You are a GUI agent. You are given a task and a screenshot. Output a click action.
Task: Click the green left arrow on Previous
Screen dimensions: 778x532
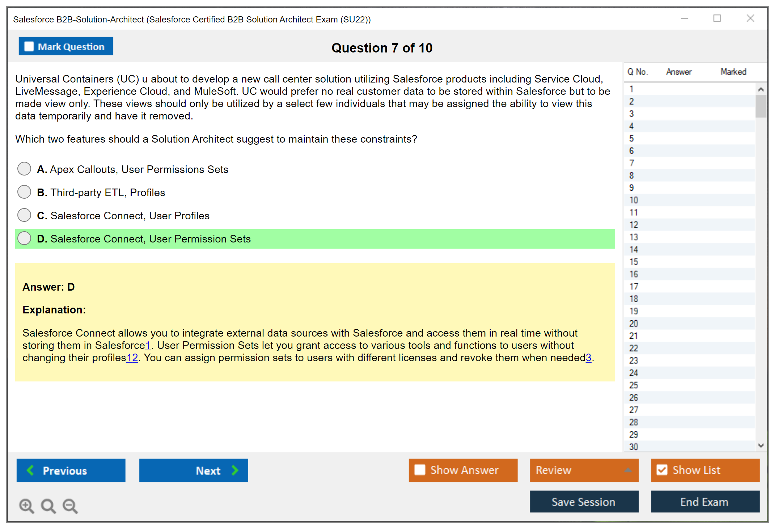(30, 470)
